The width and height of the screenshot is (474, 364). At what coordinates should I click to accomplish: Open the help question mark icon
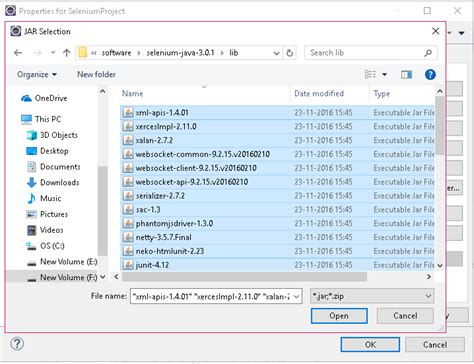(430, 74)
